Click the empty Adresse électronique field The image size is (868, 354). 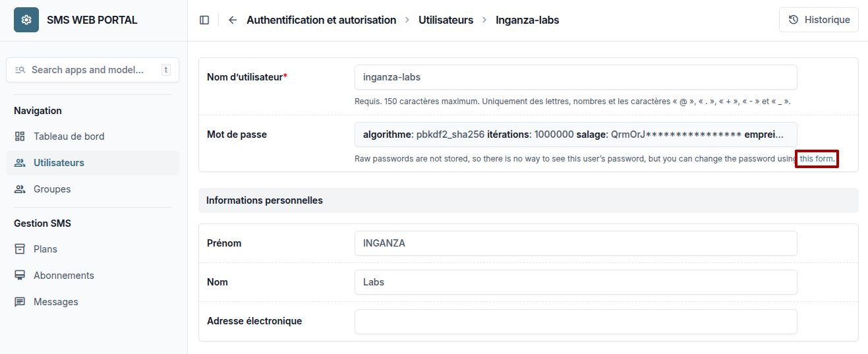click(x=575, y=322)
